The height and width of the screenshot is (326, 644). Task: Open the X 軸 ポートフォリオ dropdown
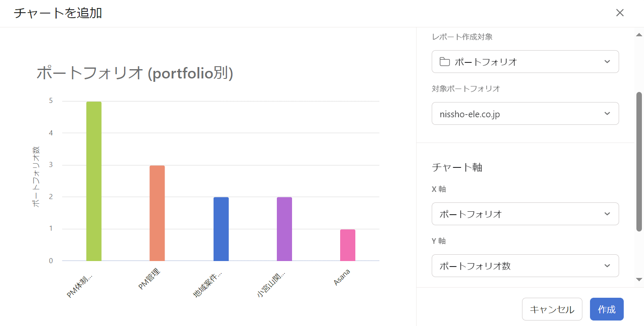(x=525, y=214)
